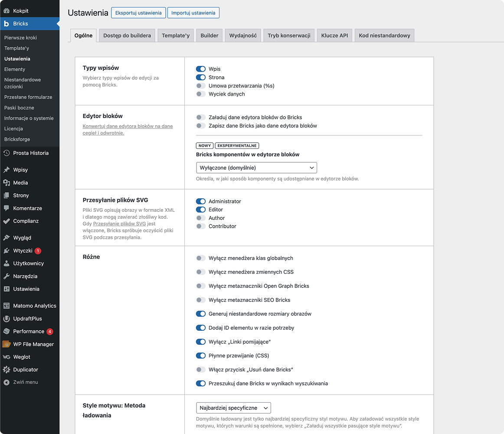This screenshot has height=434, width=504.
Task: Open WP File Manager folder icon
Action: point(7,344)
